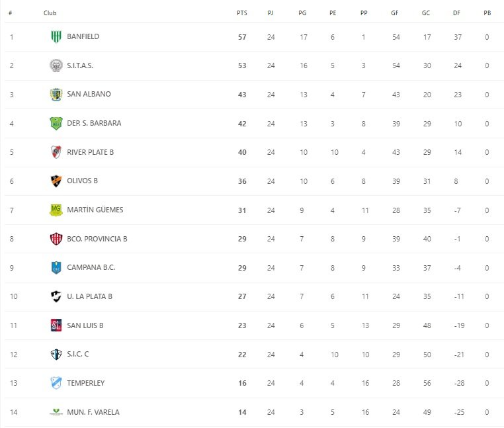This screenshot has height=428, width=504.
Task: Click the PJ column header
Action: [x=271, y=13]
